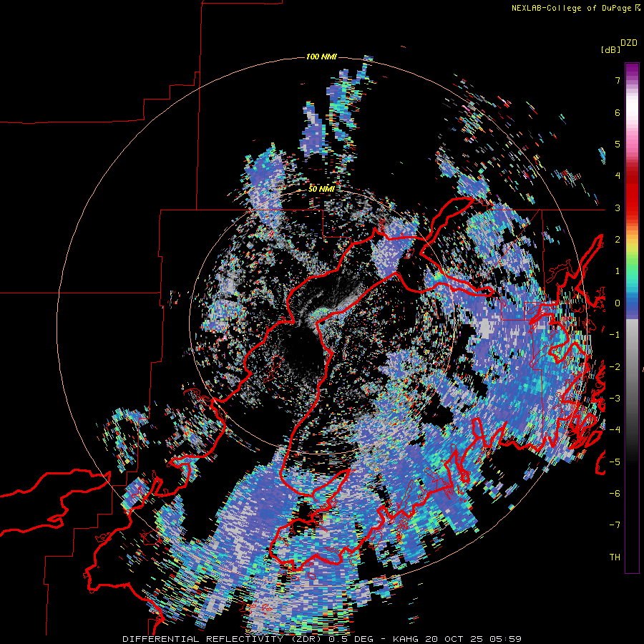Click the 6 tick label on the color scale
The width and height of the screenshot is (644, 644).
pos(618,112)
